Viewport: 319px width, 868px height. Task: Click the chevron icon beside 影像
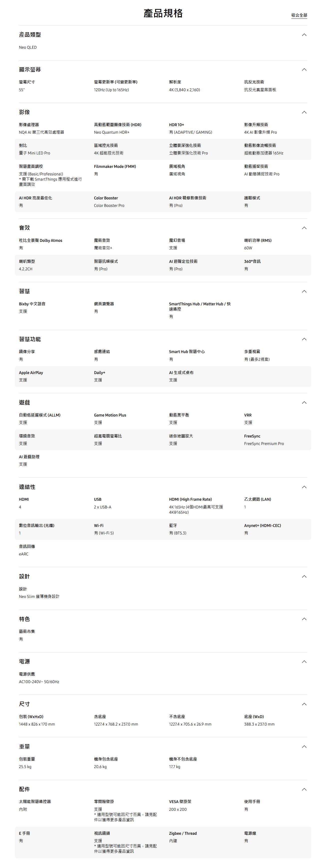(304, 112)
